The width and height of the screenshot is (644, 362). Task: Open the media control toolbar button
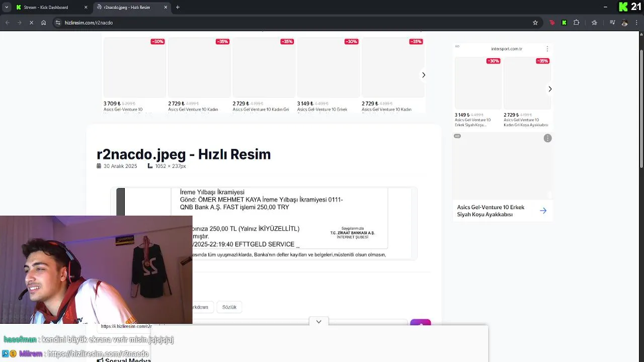click(612, 23)
